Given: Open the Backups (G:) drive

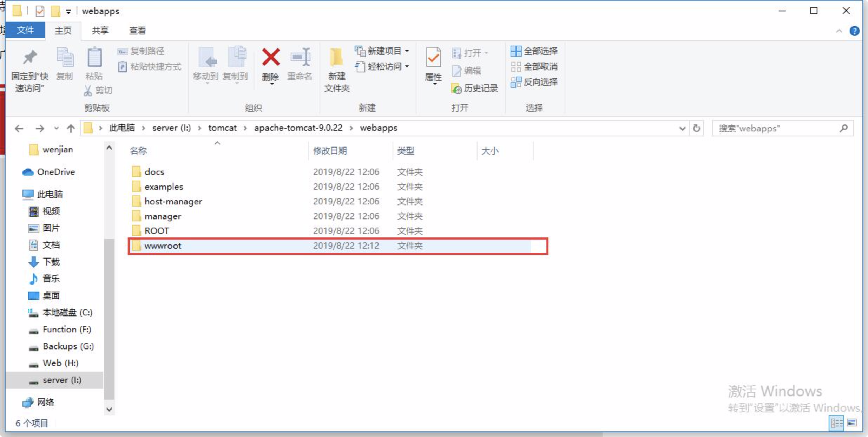Looking at the screenshot, I should point(61,346).
